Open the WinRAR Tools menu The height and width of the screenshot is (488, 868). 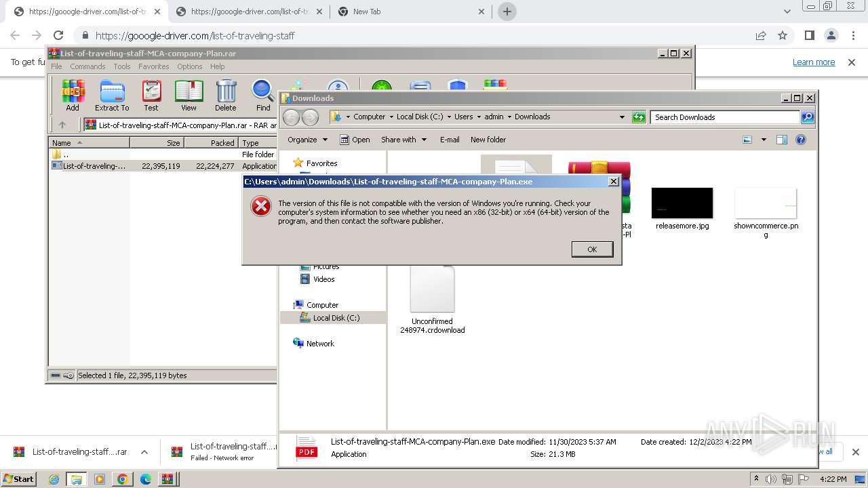[122, 66]
